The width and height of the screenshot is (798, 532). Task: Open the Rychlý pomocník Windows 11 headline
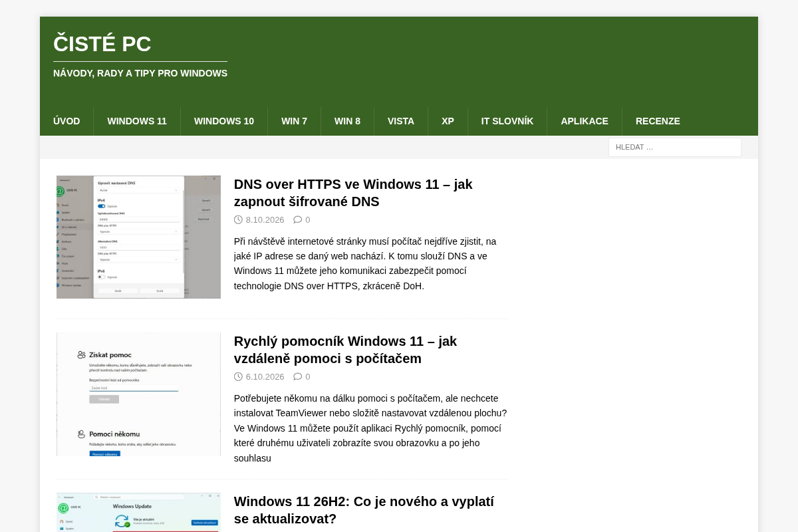345,350
